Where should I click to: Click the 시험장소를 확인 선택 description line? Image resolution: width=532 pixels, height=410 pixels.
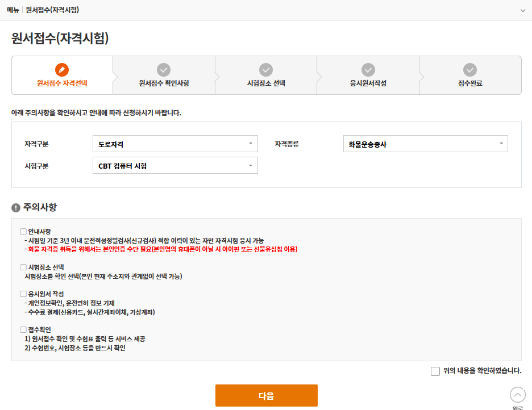pos(103,277)
